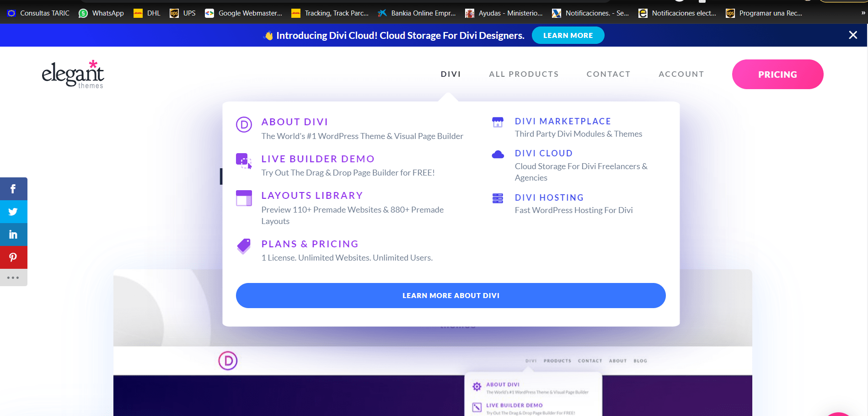Screen dimensions: 868x416
Task: Open the ABOUT DIVI link
Action: click(x=295, y=122)
